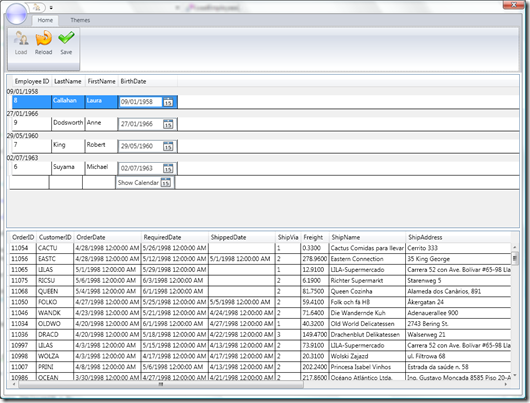Click the CustomerID cell QUEEN
Viewport: 530px width, 403px height.
click(55, 291)
